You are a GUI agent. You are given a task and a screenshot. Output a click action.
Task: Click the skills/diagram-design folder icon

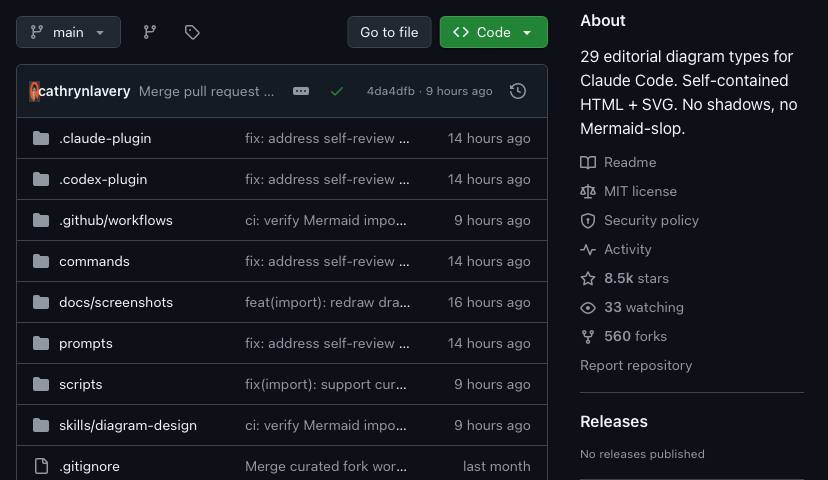pos(41,426)
